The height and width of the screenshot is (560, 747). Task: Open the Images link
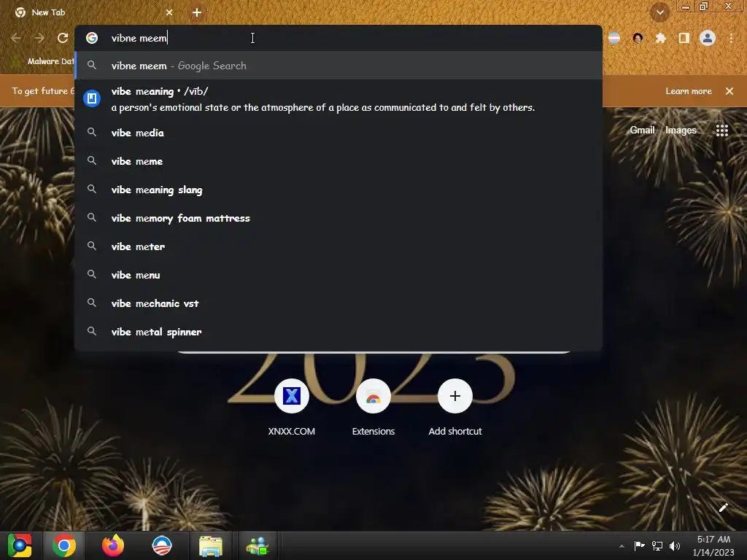(681, 130)
